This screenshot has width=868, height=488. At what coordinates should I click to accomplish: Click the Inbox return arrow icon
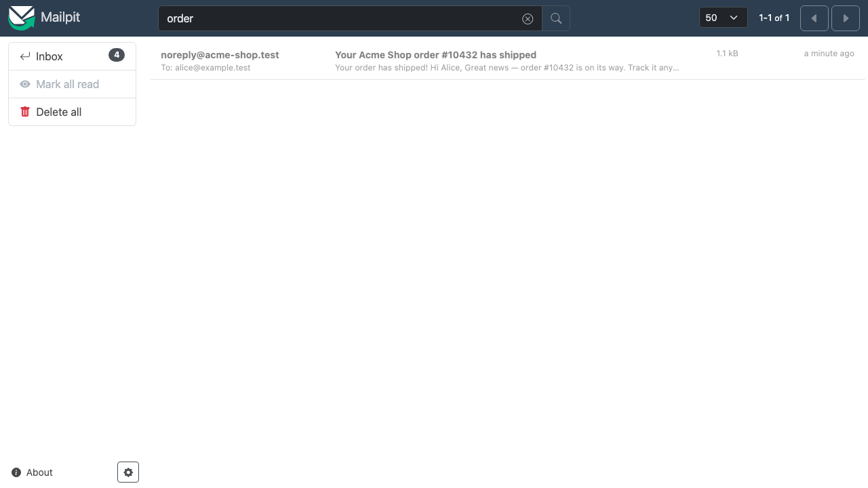click(x=25, y=56)
